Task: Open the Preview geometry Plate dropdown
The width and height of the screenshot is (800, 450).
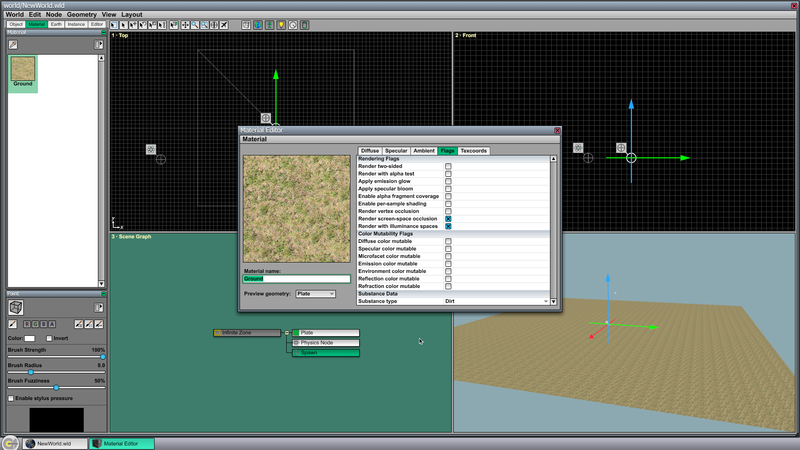Action: point(315,294)
